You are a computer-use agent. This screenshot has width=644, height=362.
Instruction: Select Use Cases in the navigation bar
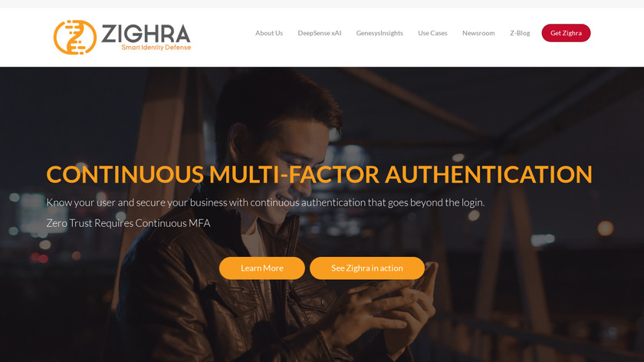[432, 33]
